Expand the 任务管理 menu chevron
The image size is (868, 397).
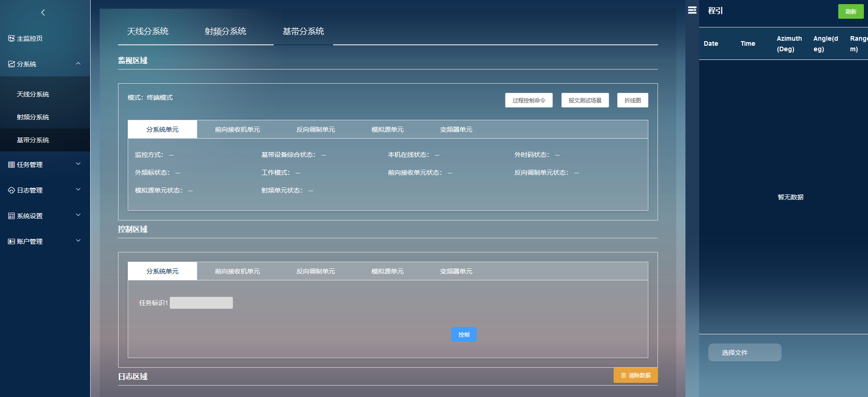pos(78,164)
